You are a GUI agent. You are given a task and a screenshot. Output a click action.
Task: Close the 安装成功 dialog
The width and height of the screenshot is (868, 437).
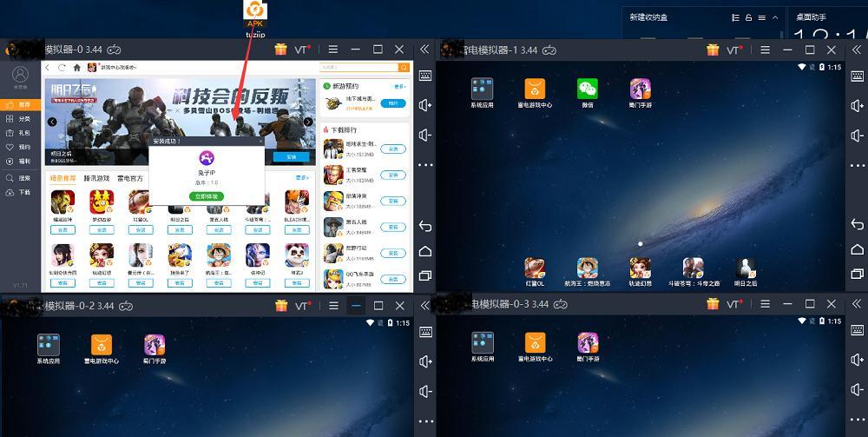(x=260, y=142)
